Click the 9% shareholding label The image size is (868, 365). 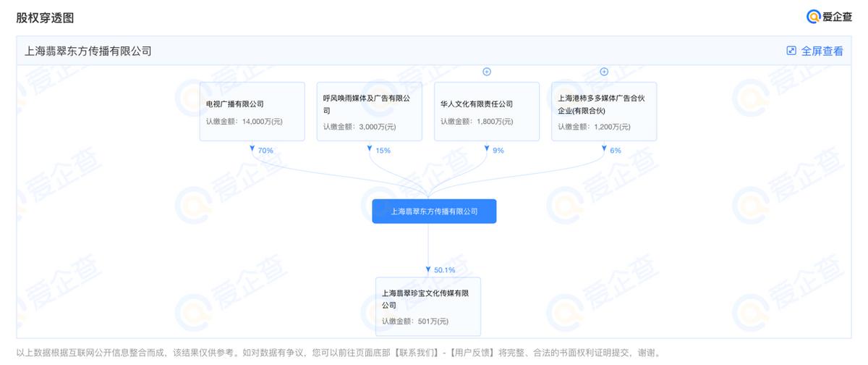[498, 151]
